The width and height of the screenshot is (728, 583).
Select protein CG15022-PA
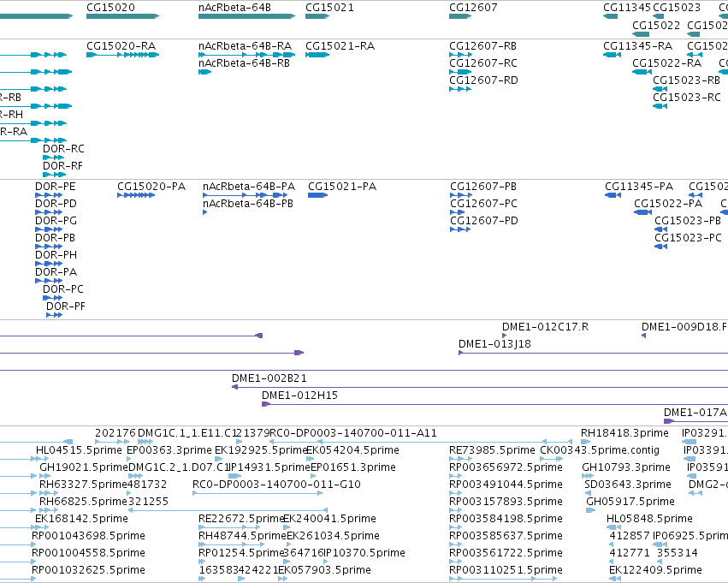click(643, 212)
